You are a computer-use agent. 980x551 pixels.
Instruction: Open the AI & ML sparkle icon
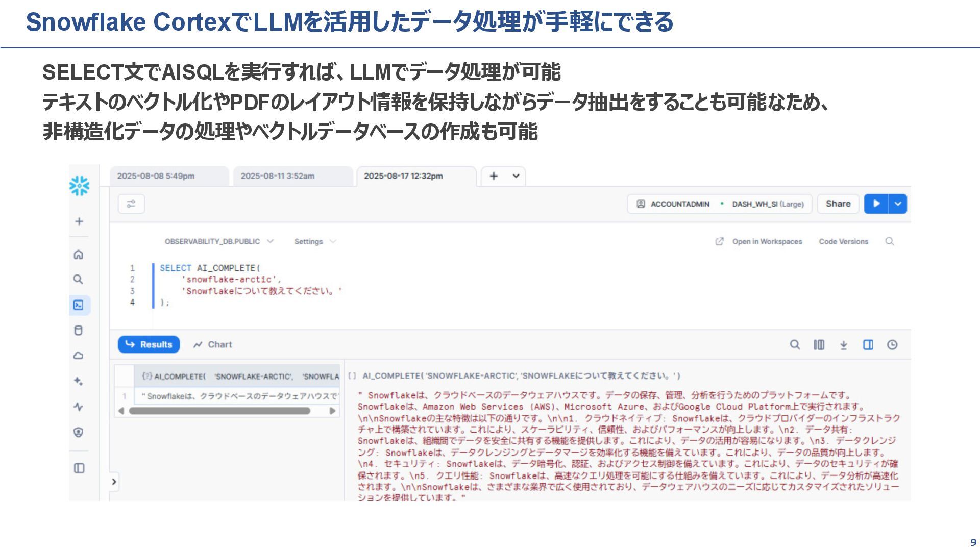coord(79,381)
